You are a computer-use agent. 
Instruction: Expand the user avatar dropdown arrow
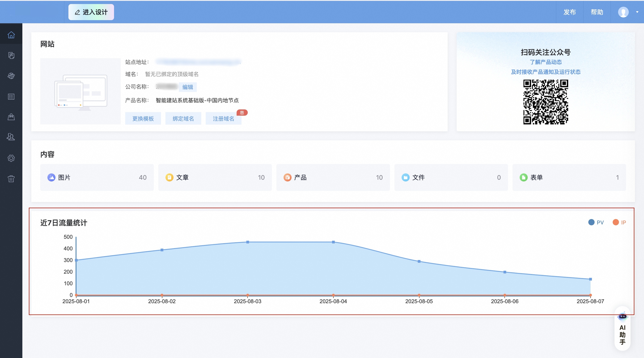637,12
